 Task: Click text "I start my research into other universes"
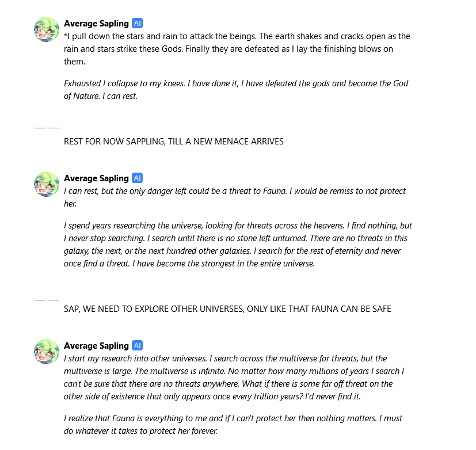135,359
